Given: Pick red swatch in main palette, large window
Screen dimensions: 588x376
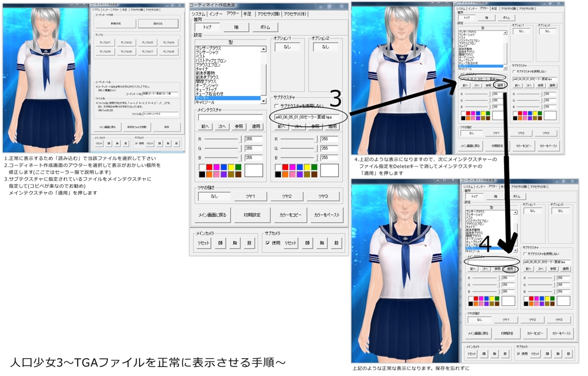Looking at the screenshot, I should pos(209,167).
